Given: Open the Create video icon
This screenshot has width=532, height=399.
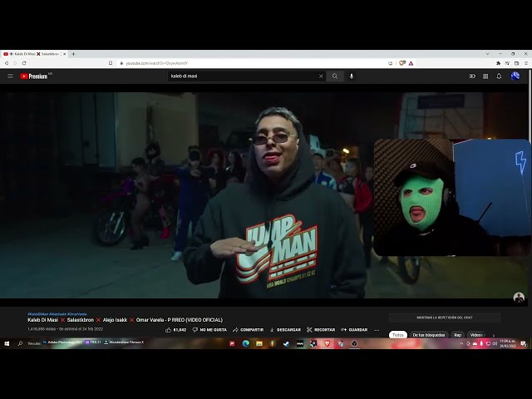Looking at the screenshot, I should point(472,76).
